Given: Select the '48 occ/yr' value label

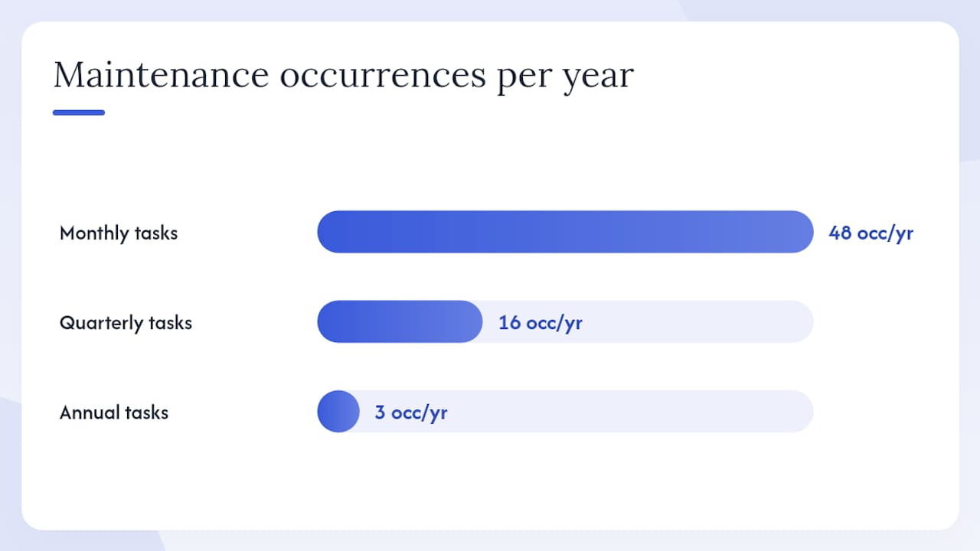Looking at the screenshot, I should coord(871,233).
